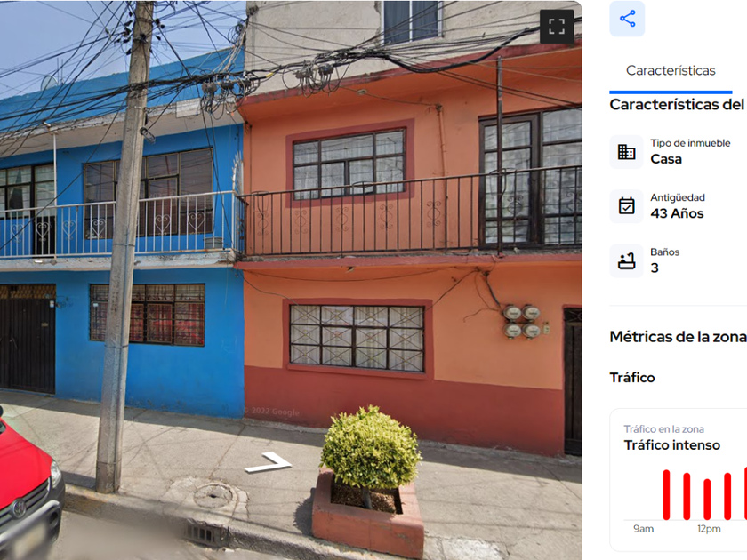Select the second red traffic bar in chart

point(687,496)
